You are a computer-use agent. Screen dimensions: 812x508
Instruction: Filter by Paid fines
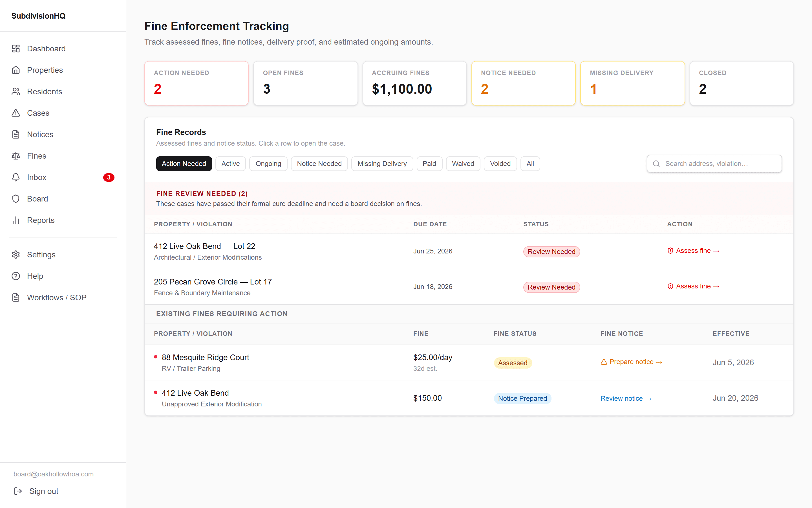[x=429, y=164]
